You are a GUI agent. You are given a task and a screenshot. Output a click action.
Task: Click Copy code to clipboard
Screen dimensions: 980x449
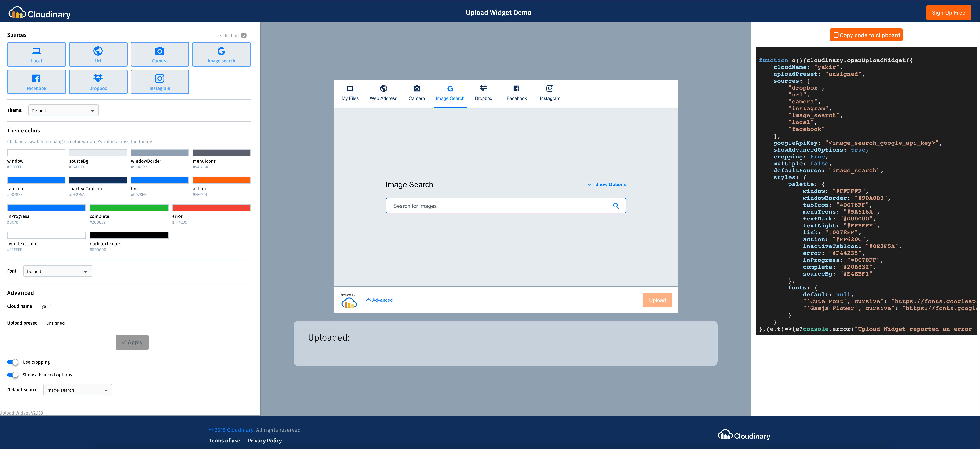coord(866,35)
